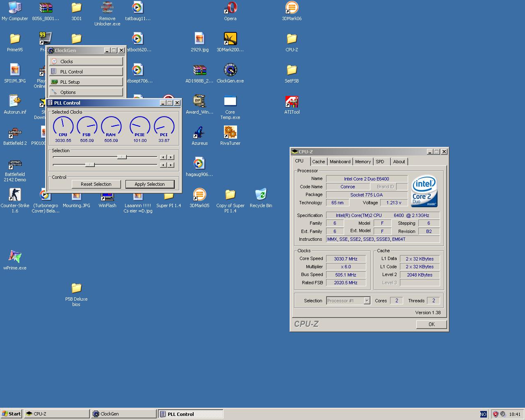Screen dimensions: 525x420
Task: Open the Memory tab in CPU-Z
Action: (x=363, y=162)
